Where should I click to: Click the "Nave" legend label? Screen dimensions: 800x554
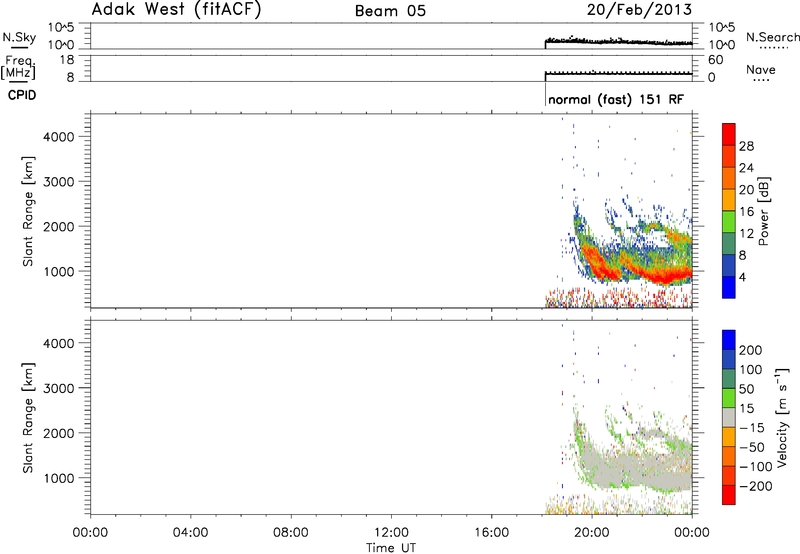[761, 69]
